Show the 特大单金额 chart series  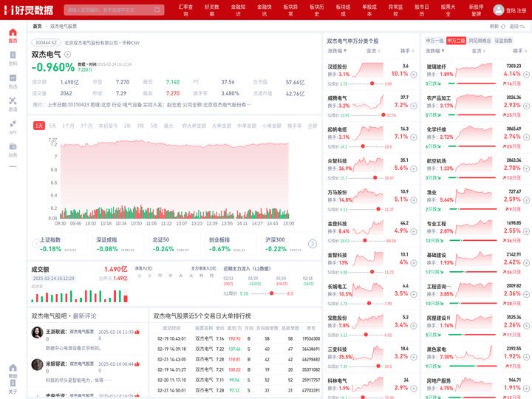pyautogui.click(x=194, y=126)
